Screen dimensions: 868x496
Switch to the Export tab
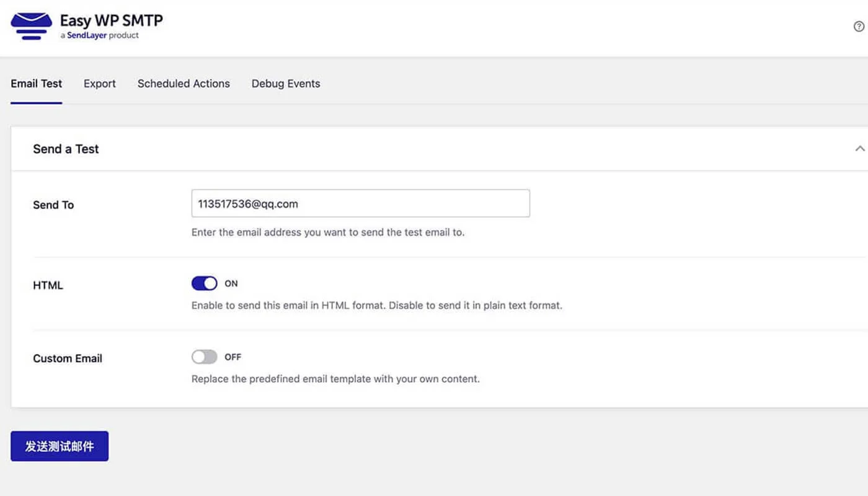(x=99, y=84)
